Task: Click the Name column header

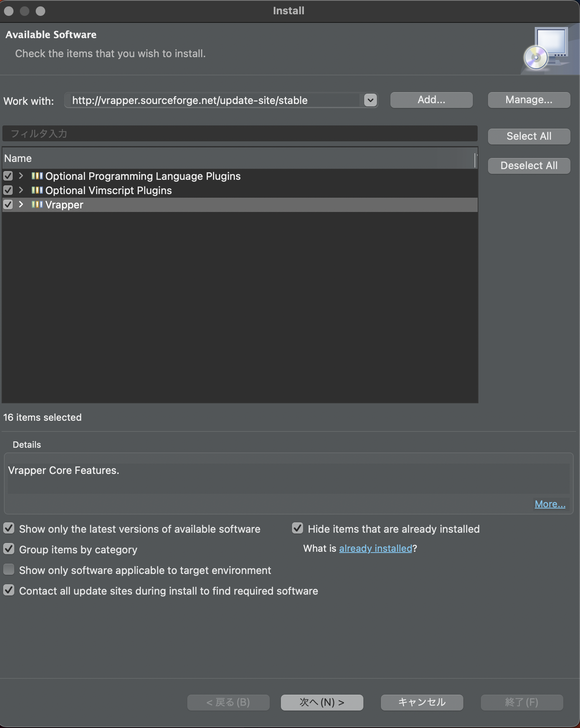Action: (x=239, y=158)
